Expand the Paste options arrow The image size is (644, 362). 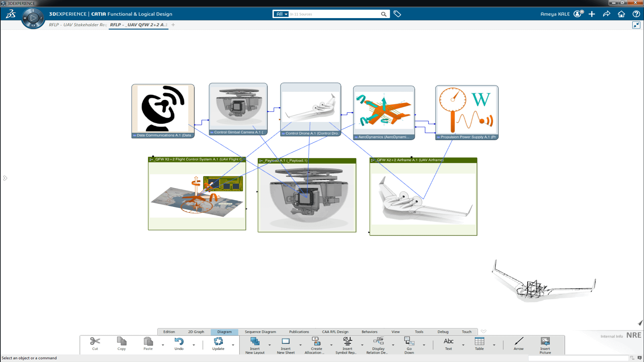click(163, 345)
